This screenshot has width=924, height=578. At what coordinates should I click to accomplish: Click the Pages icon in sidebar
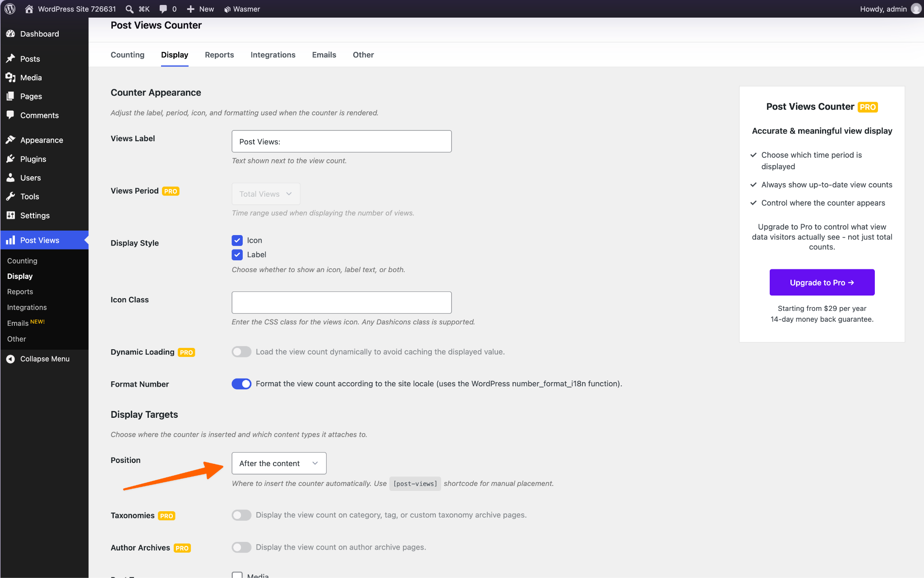[x=10, y=96]
